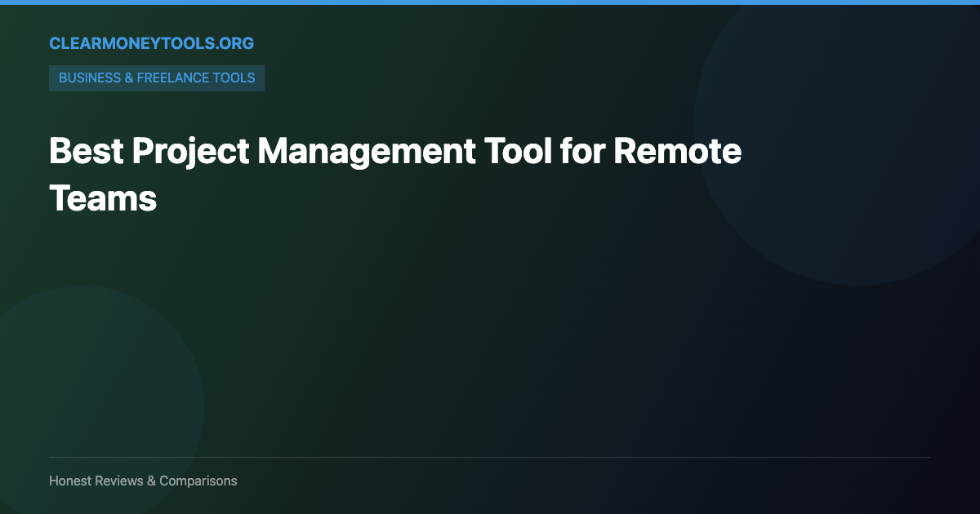This screenshot has width=980, height=514.
Task: Open the site homepage via the header wordmark
Action: [x=151, y=43]
